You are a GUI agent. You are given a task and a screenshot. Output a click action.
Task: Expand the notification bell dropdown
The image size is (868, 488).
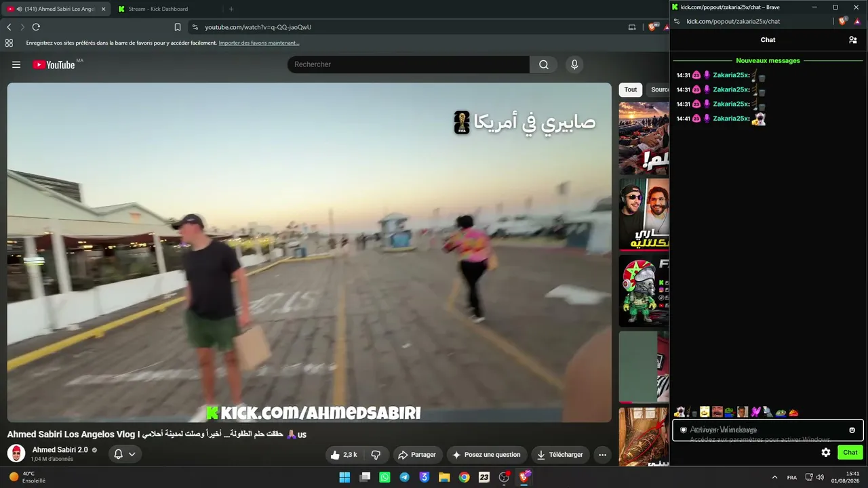coord(125,454)
